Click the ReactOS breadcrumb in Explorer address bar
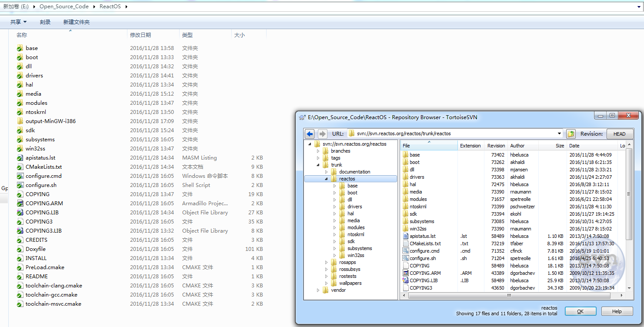The height and width of the screenshot is (327, 644). coord(110,7)
